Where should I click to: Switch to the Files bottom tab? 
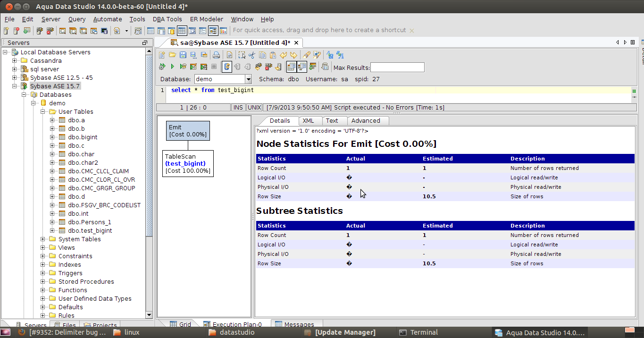pyautogui.click(x=65, y=325)
